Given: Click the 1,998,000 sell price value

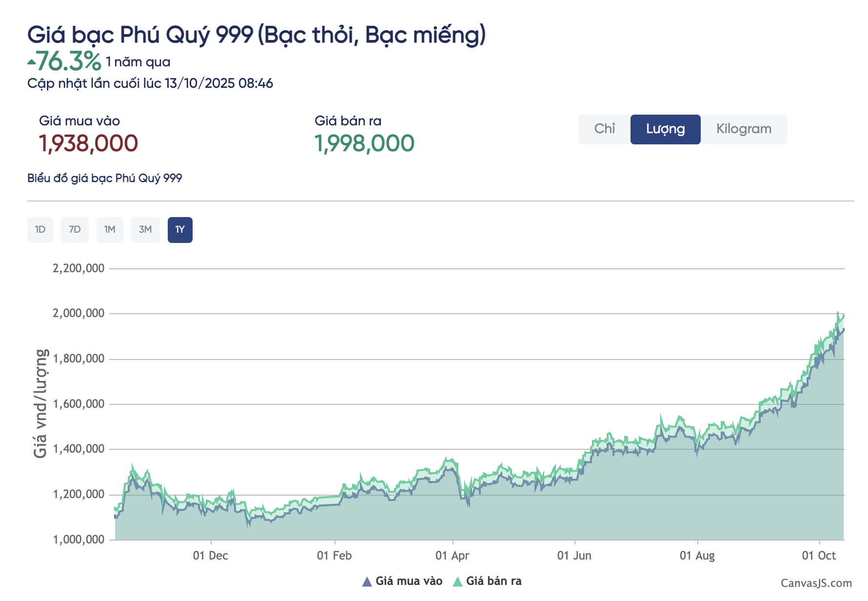Looking at the screenshot, I should pyautogui.click(x=364, y=143).
